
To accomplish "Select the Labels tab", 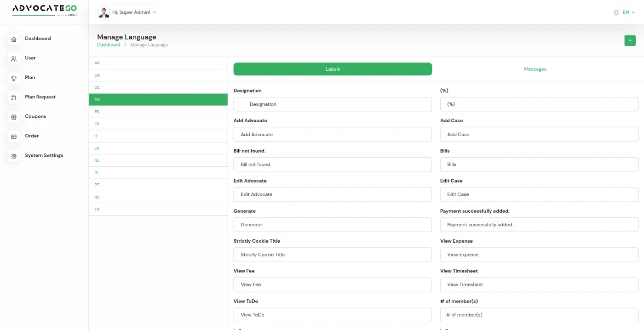I will [333, 69].
